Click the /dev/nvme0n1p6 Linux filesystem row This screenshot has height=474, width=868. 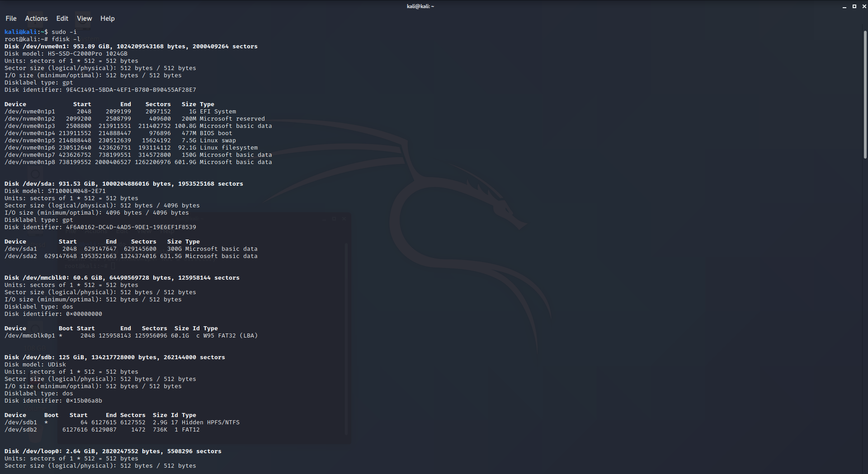(x=131, y=148)
